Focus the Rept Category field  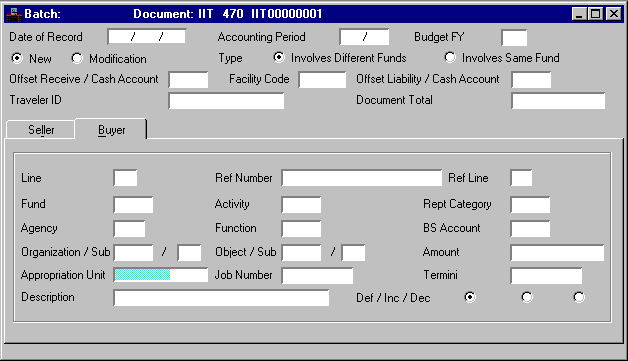530,205
